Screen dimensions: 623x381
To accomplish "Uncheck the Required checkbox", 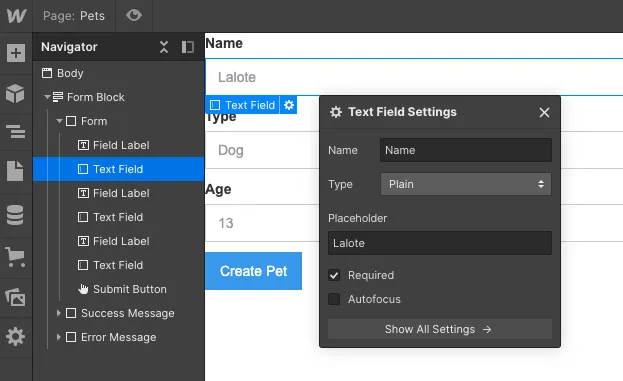I will [x=334, y=275].
